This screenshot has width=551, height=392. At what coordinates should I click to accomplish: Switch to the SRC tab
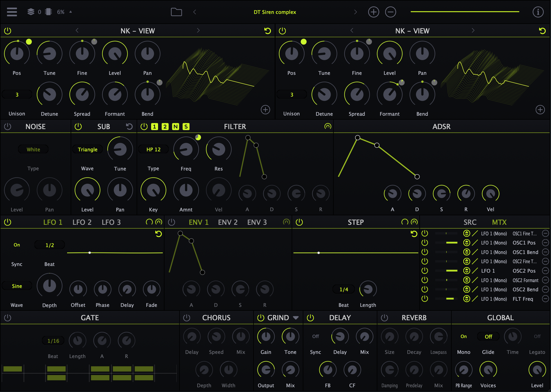tap(470, 222)
